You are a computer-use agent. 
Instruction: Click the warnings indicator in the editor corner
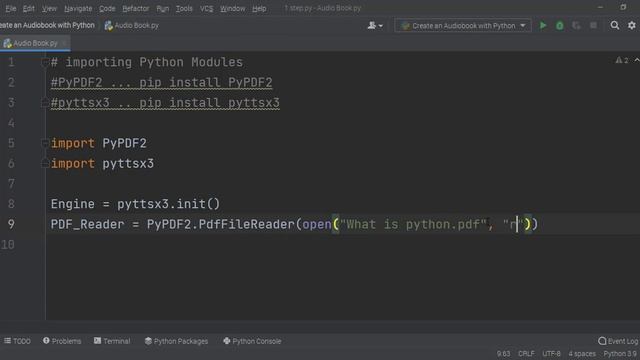pyautogui.click(x=622, y=60)
